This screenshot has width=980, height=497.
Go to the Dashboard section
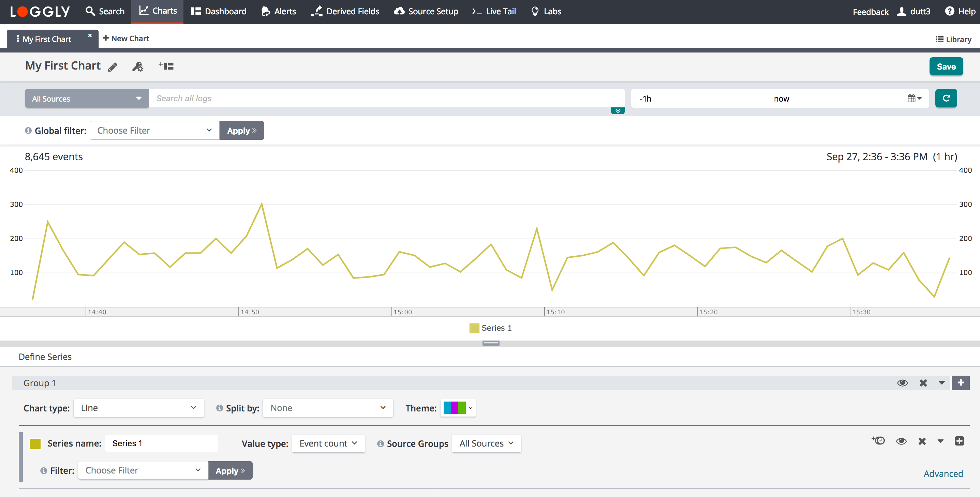coord(219,11)
